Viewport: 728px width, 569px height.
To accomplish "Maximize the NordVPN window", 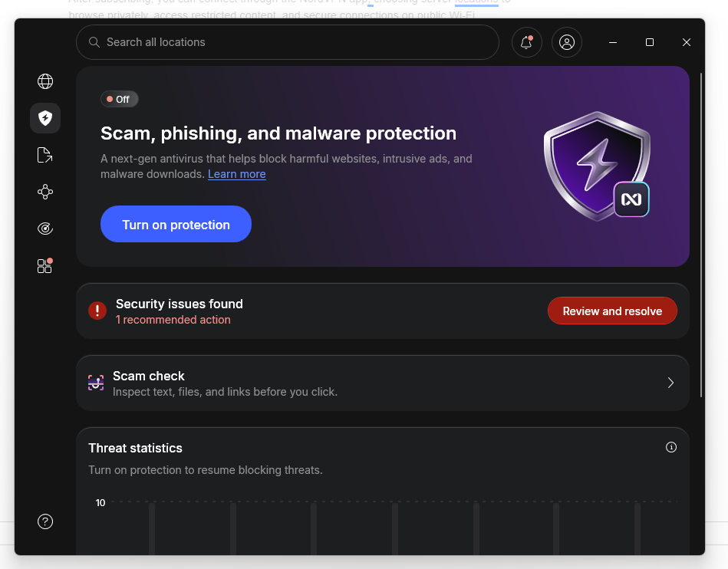I will 650,42.
